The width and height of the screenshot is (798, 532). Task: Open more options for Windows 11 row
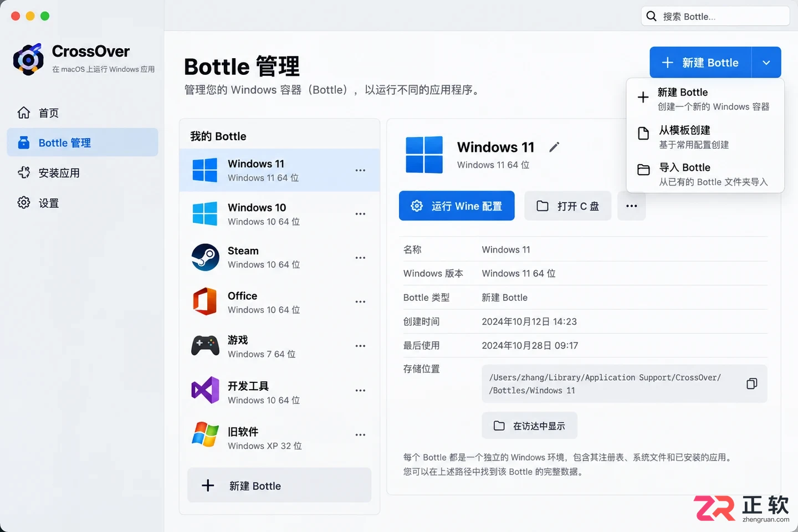pyautogui.click(x=360, y=170)
